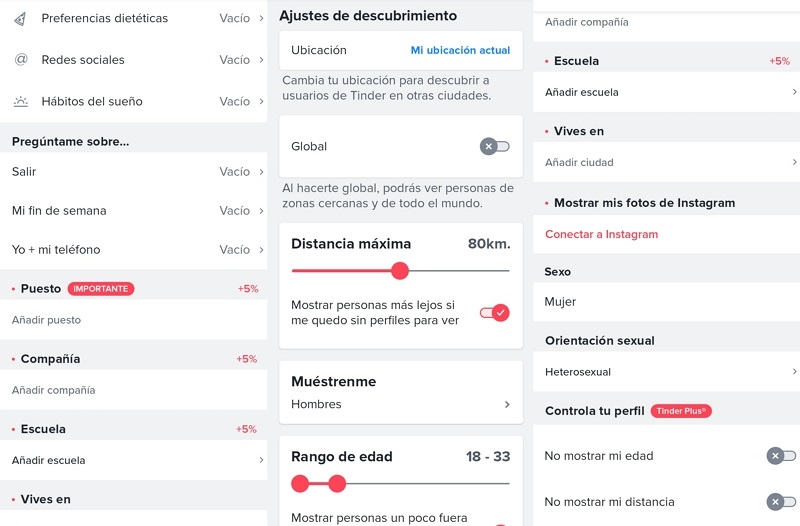Open Yo + mi teléfono prompt

point(134,250)
